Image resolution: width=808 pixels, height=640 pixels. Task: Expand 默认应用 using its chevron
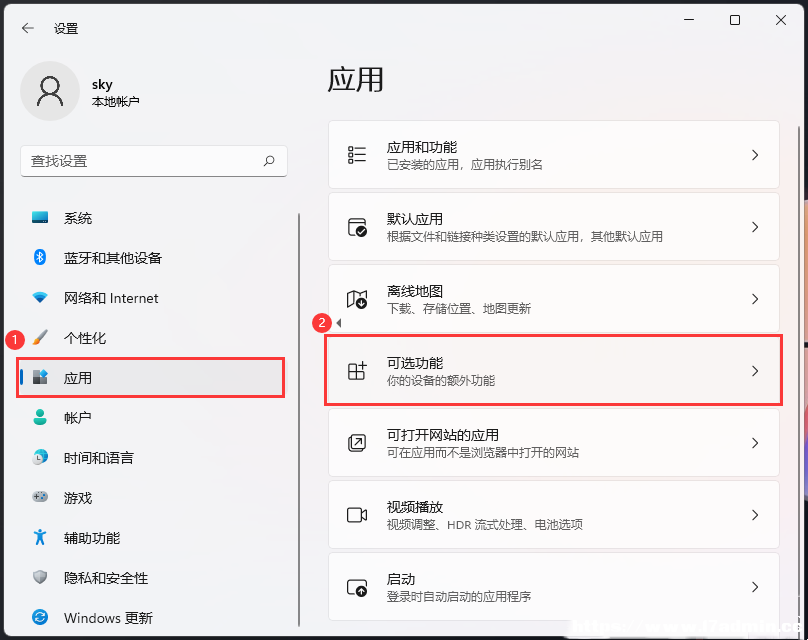[x=755, y=227]
